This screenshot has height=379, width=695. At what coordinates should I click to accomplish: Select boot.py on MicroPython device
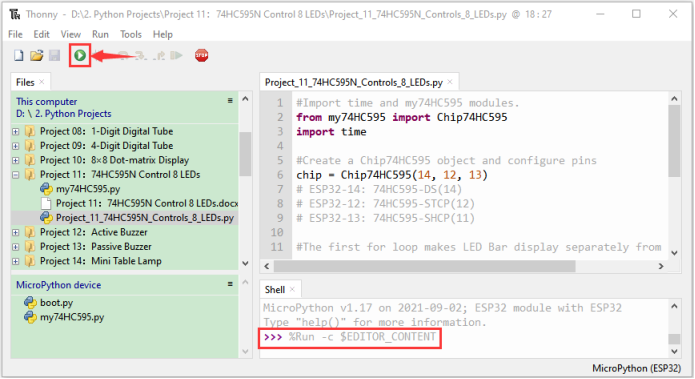click(56, 303)
